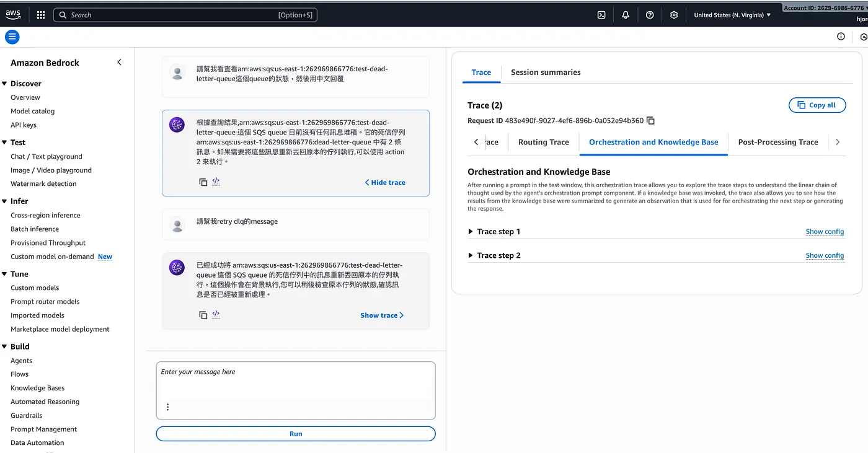Toggle the blue hamburger navigation menu
Image resolution: width=868 pixels, height=453 pixels.
(x=12, y=37)
